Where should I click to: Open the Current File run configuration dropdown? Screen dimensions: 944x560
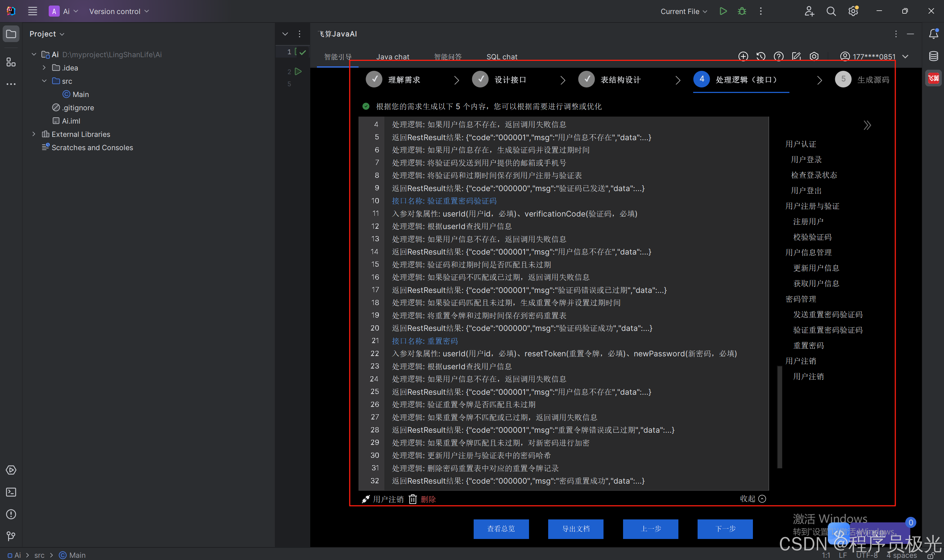click(x=683, y=11)
